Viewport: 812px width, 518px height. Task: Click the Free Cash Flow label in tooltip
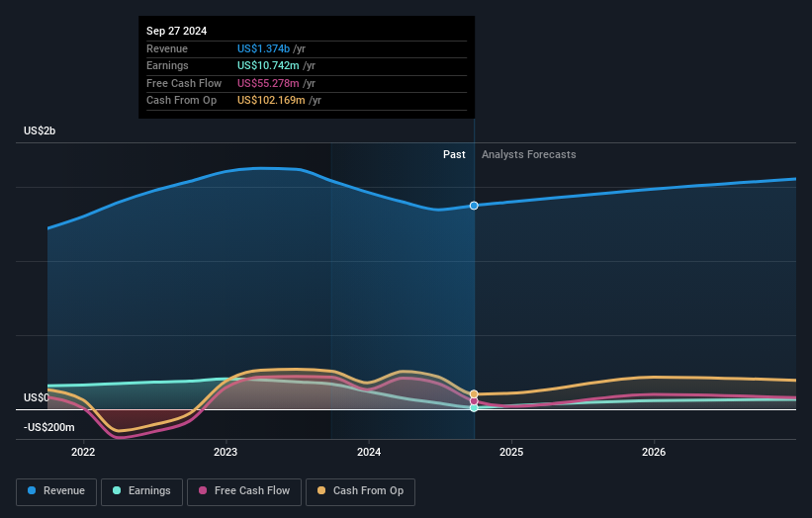[184, 83]
